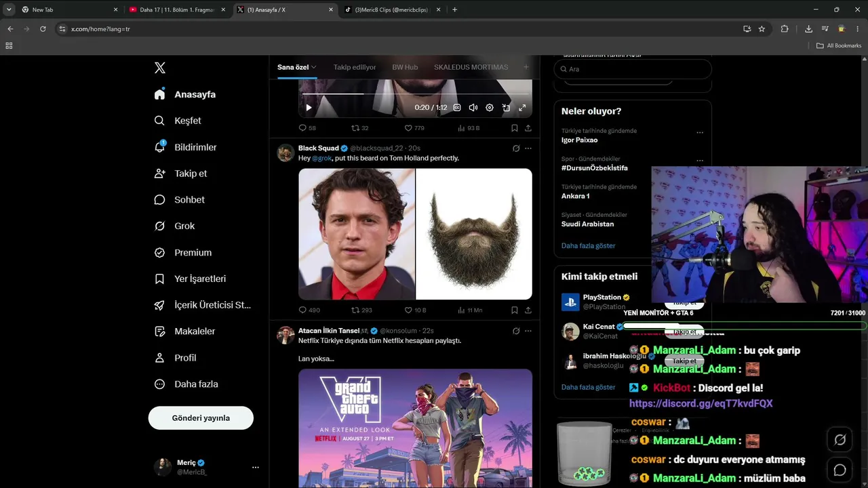Click Daha fazla göster under Kimi takip etmeli

pyautogui.click(x=589, y=387)
